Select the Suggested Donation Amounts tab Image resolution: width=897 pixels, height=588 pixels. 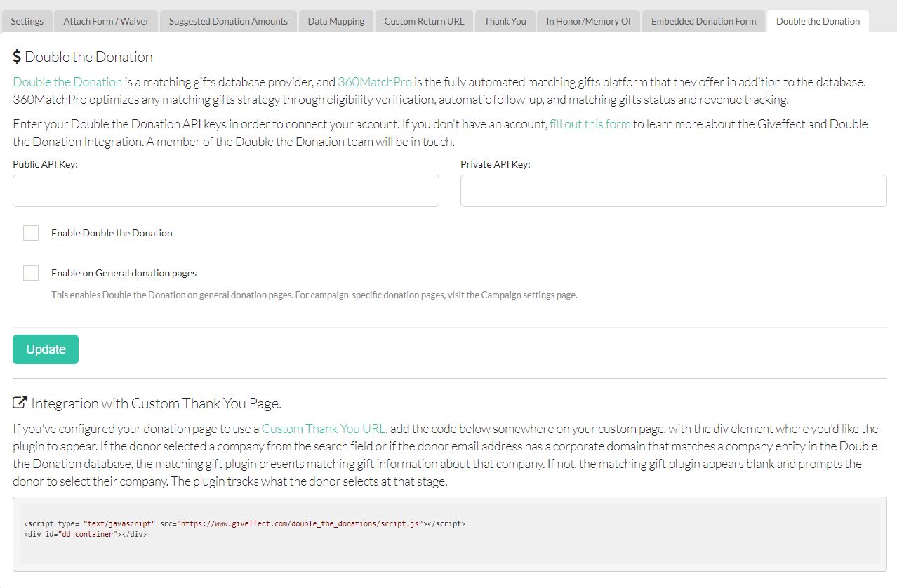[228, 21]
